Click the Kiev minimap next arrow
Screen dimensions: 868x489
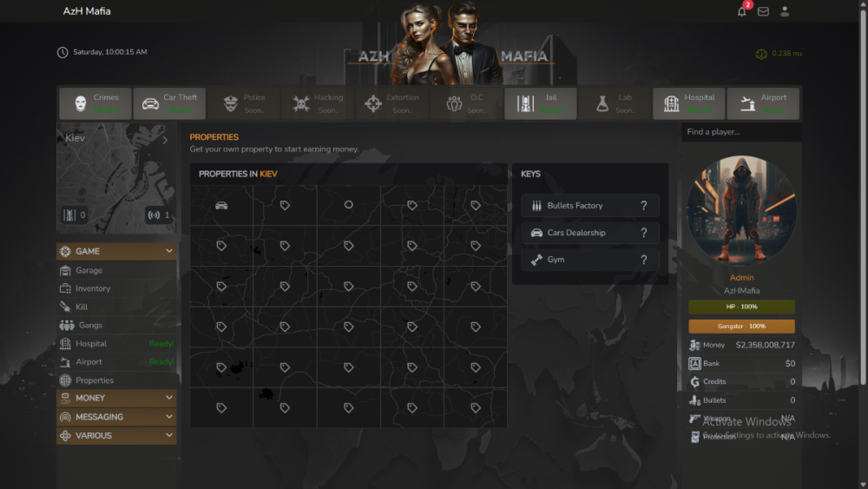165,140
